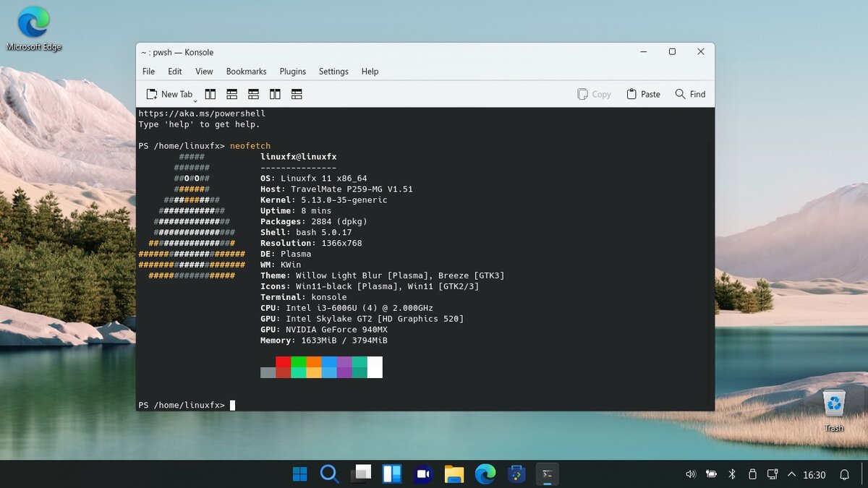Click the https://aka.ms/powershell link text
The height and width of the screenshot is (488, 868).
pos(202,114)
